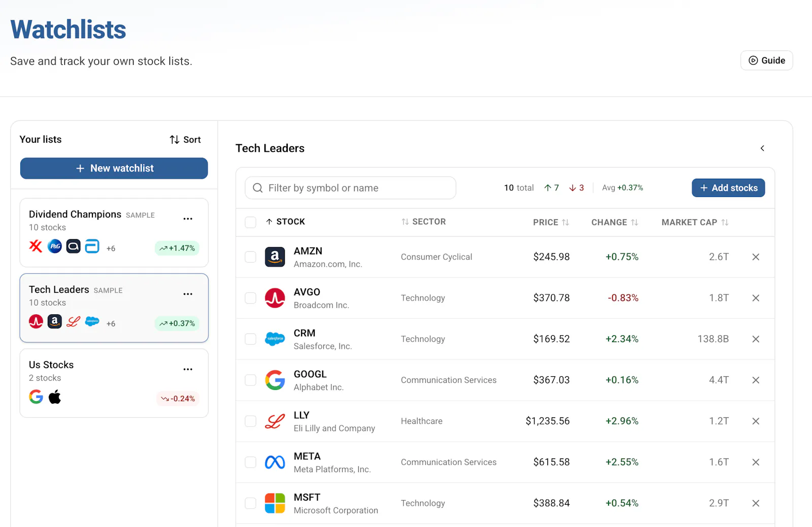Click the $1,235.56 price cell
This screenshot has height=527, width=812.
(548, 421)
